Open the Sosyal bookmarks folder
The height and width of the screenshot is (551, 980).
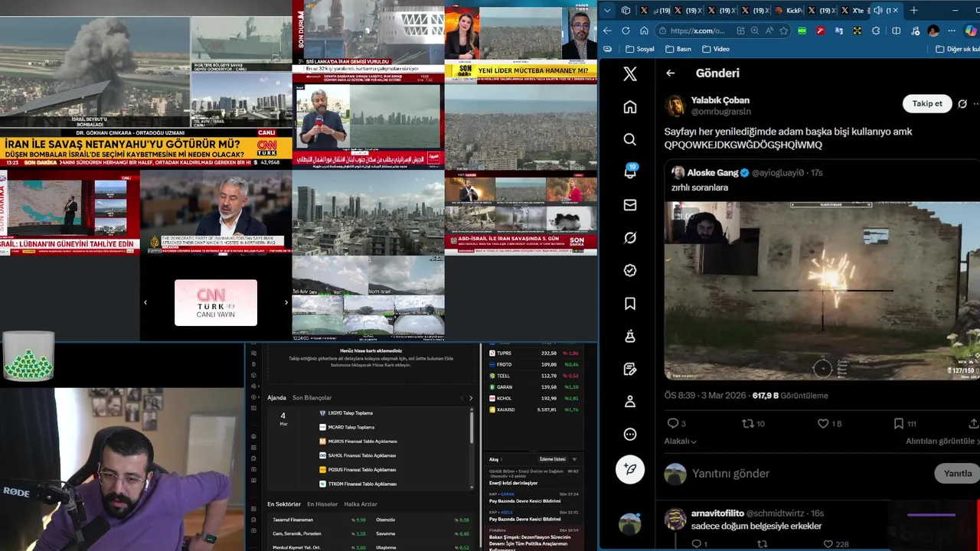pyautogui.click(x=640, y=49)
